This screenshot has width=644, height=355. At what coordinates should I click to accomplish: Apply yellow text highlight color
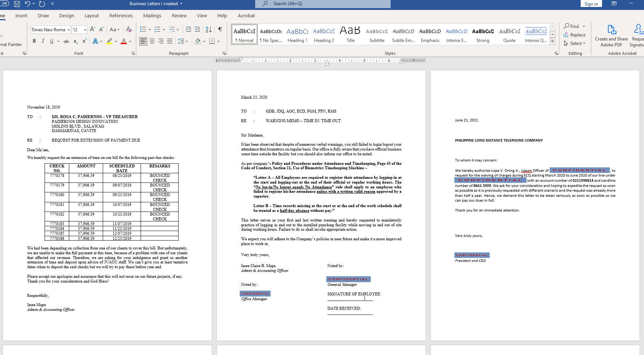pos(110,41)
